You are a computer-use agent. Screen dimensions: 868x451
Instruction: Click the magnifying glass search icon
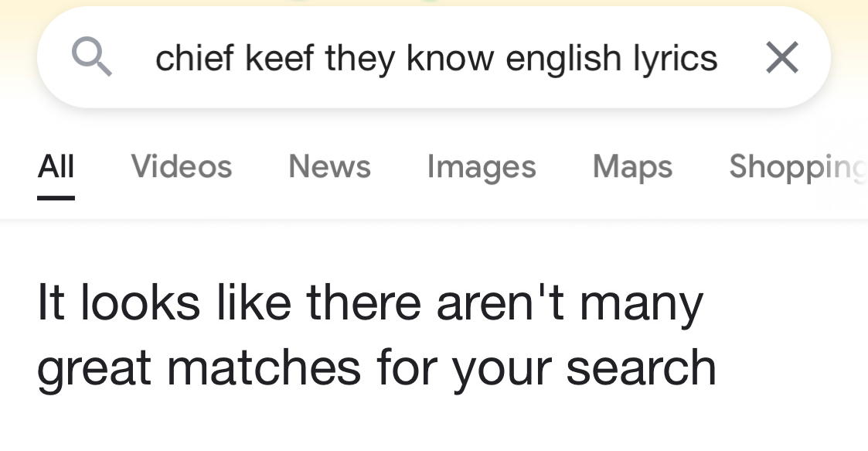[x=92, y=57]
